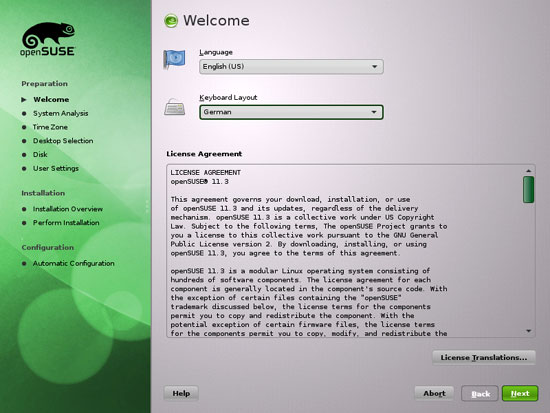Select System Analysis step in sidebar
550x413 pixels.
click(x=61, y=113)
